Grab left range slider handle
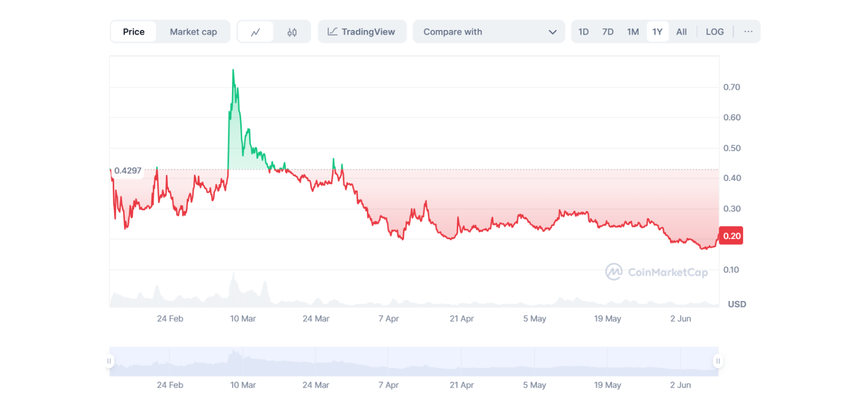Image resolution: width=868 pixels, height=413 pixels. [x=109, y=361]
